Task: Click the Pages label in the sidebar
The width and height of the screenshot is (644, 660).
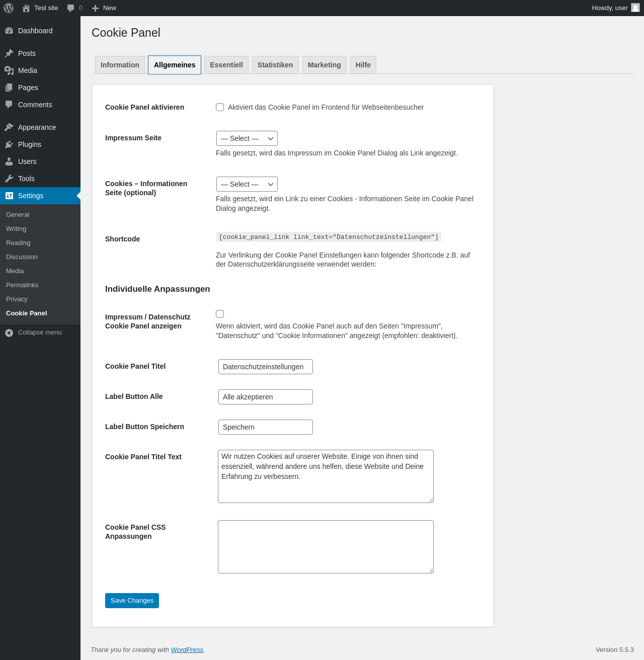Action: [x=28, y=88]
